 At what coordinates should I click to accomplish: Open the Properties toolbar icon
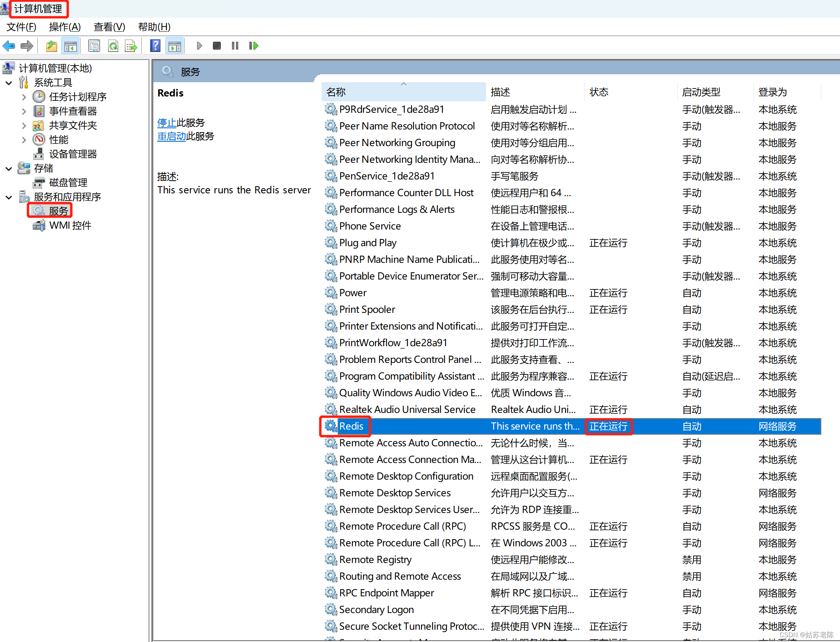[x=94, y=46]
